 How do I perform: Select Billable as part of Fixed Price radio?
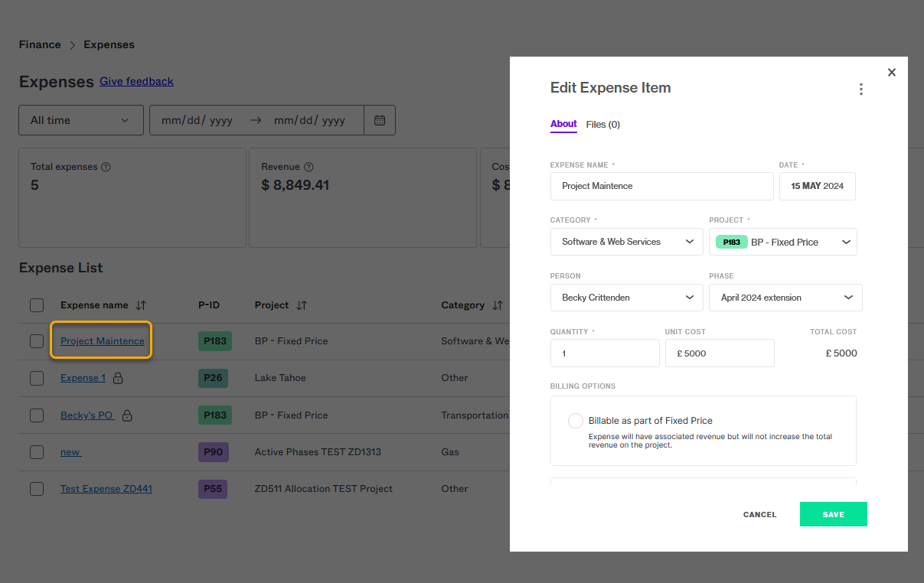point(576,421)
